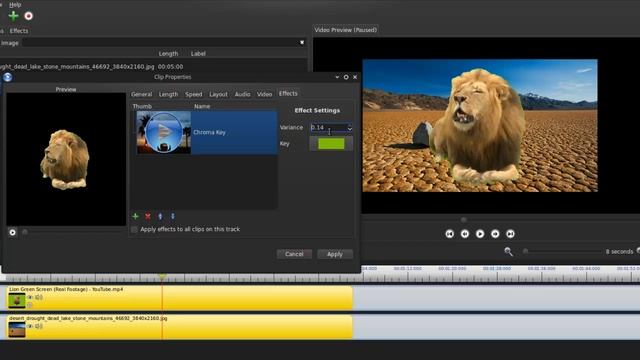Open the Key color picker swatch
The height and width of the screenshot is (360, 640).
(x=331, y=144)
